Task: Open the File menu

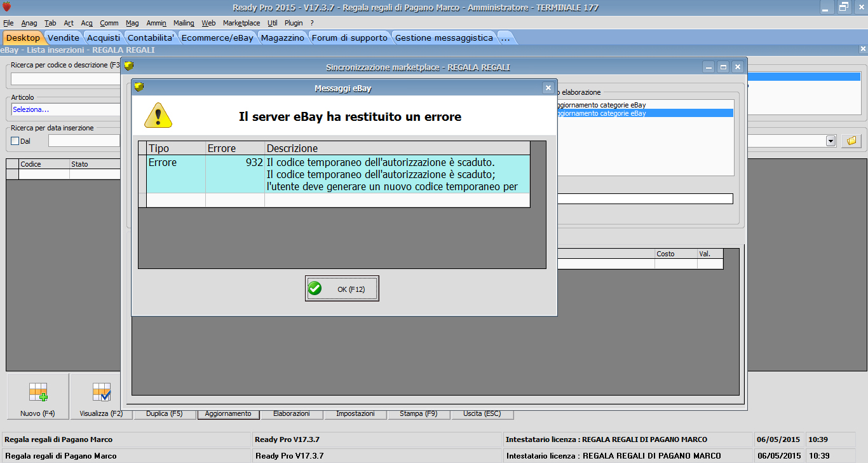Action: point(8,23)
